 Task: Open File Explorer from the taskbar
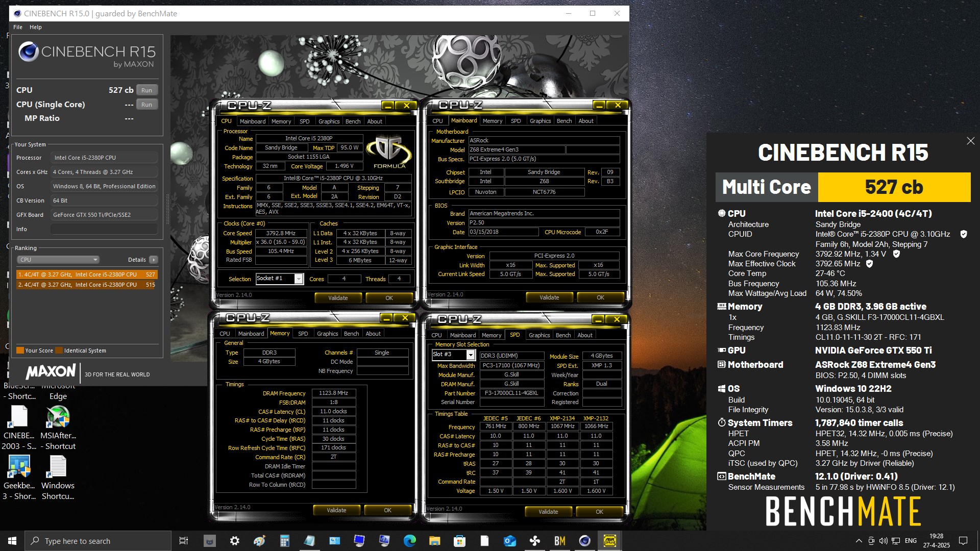(434, 541)
